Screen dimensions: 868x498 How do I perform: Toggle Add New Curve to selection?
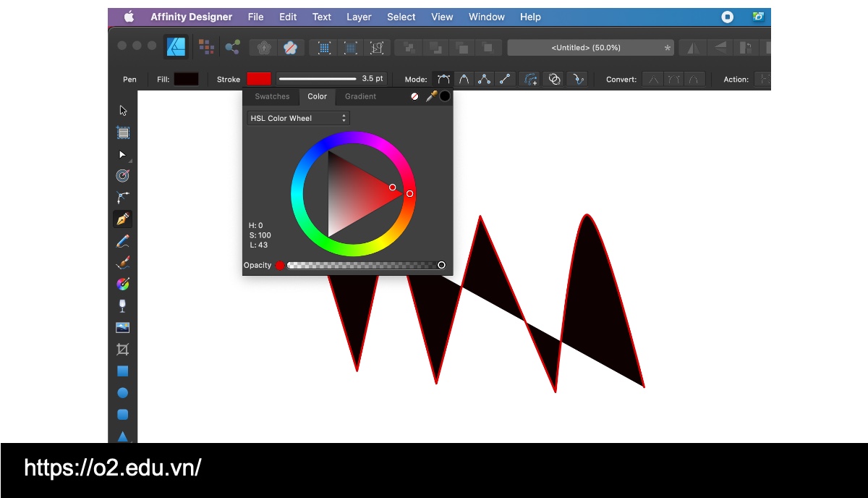[531, 80]
